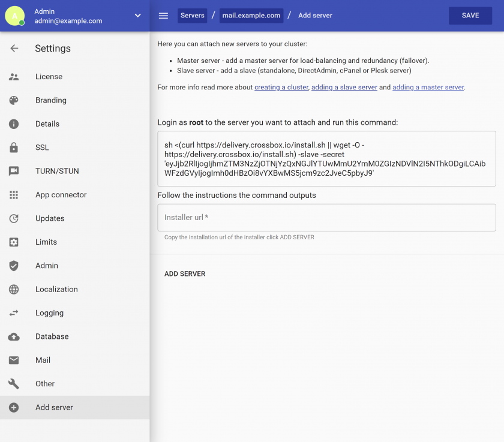Screen dimensions: 504x442
Task: Open Admin settings in the sidebar
Action: (x=74, y=266)
